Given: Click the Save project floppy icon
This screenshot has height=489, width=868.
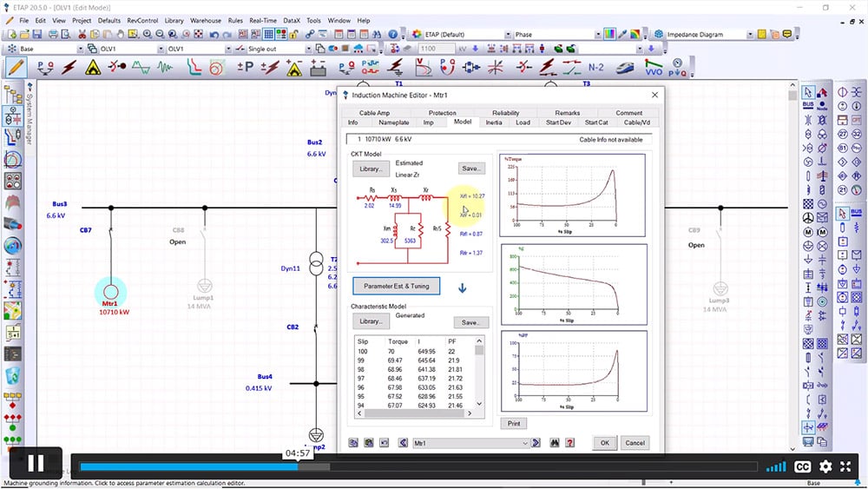Looking at the screenshot, I should click(37, 35).
